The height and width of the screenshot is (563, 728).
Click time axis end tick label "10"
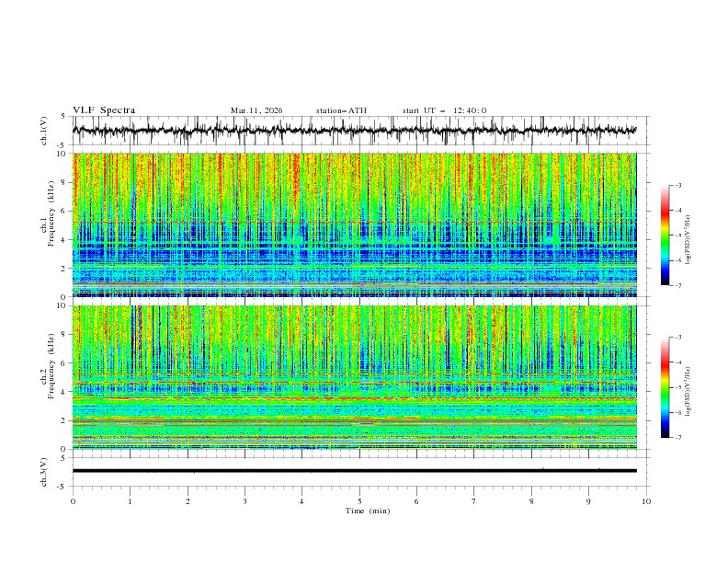pyautogui.click(x=646, y=501)
